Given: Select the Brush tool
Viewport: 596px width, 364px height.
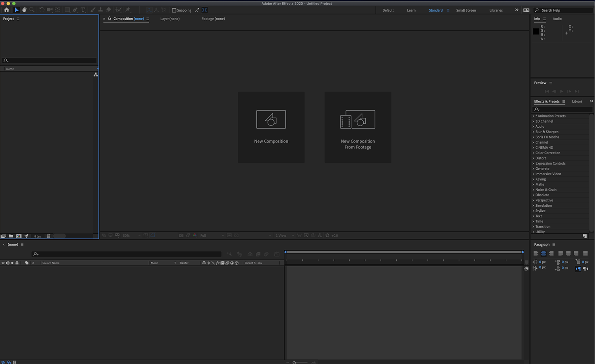Looking at the screenshot, I should tap(93, 10).
